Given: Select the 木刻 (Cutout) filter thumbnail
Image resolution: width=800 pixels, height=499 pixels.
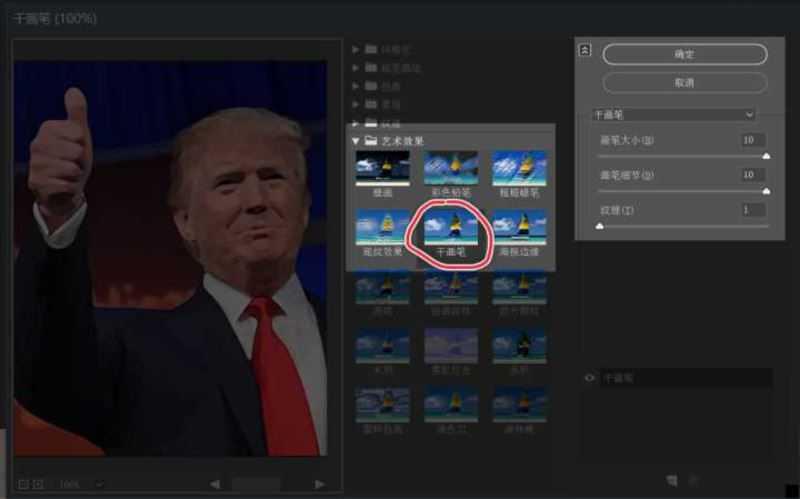Looking at the screenshot, I should pos(383,345).
